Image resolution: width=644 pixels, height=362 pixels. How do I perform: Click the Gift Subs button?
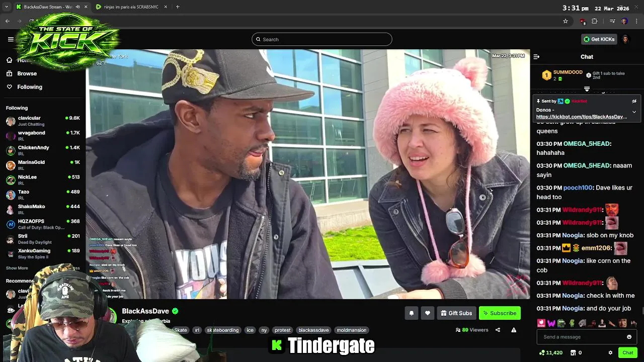pos(456,313)
